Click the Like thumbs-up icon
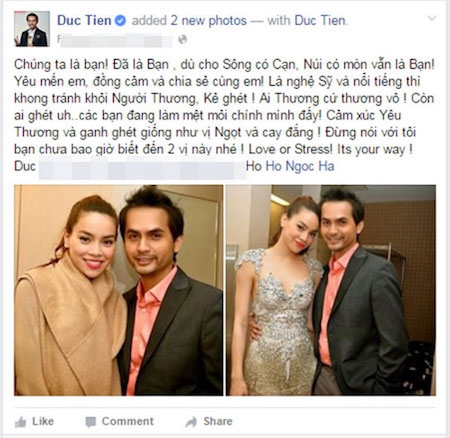The image size is (450, 438). click(x=20, y=422)
